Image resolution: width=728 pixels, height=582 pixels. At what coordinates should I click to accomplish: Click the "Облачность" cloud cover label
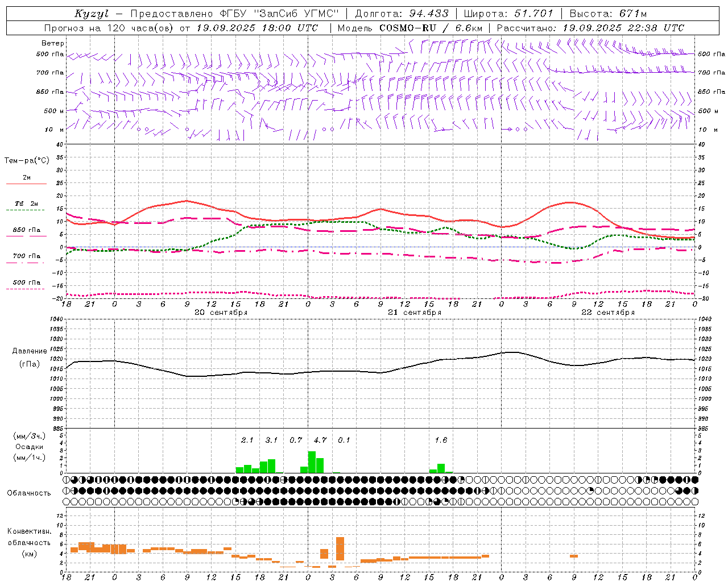point(29,493)
